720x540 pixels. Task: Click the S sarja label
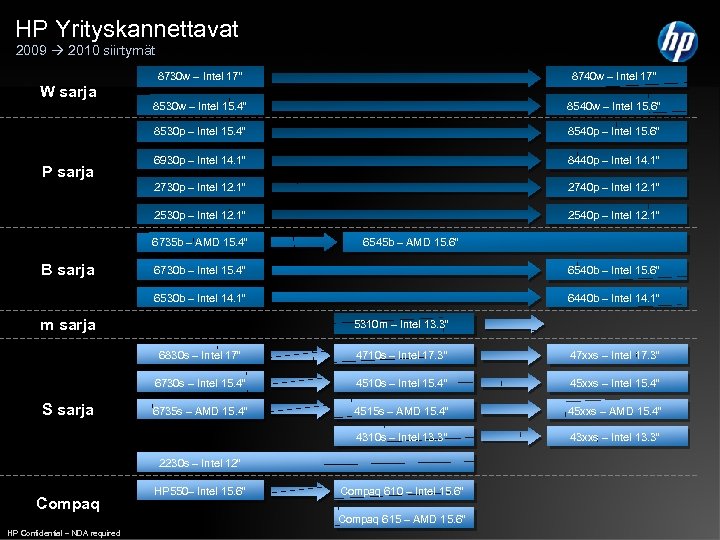click(x=68, y=409)
